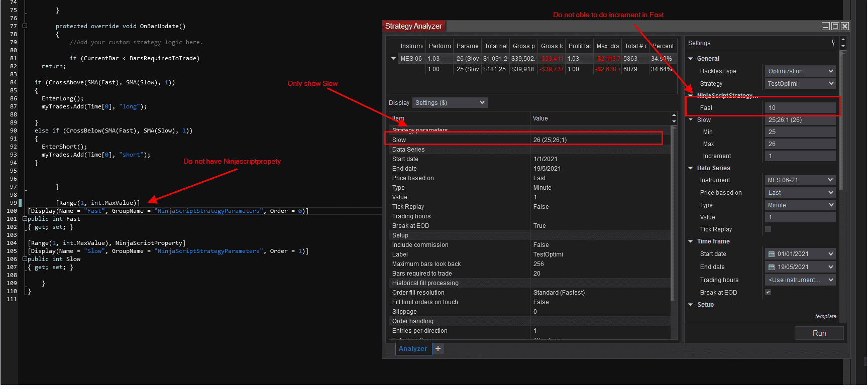Sort by the Performance column header

(440, 46)
